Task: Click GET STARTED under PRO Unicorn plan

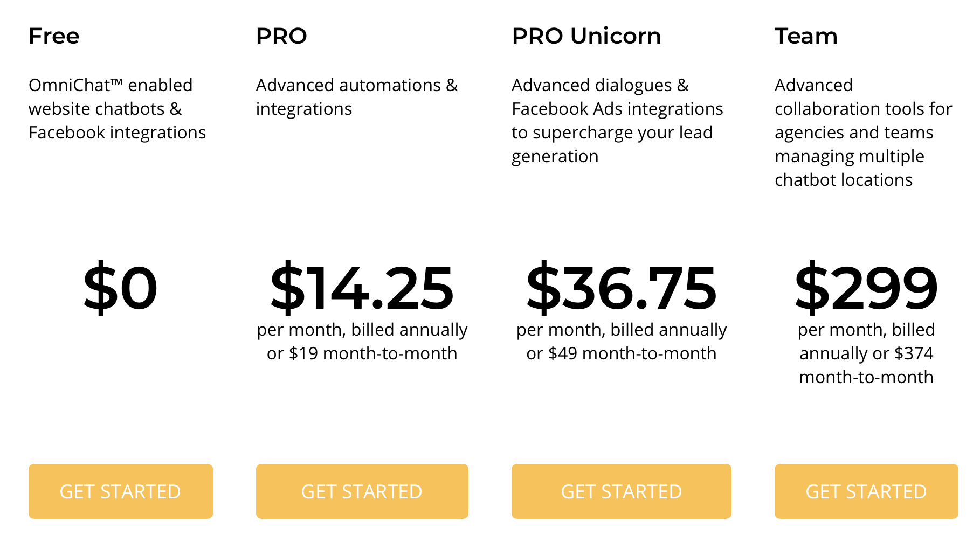Action: point(622,491)
